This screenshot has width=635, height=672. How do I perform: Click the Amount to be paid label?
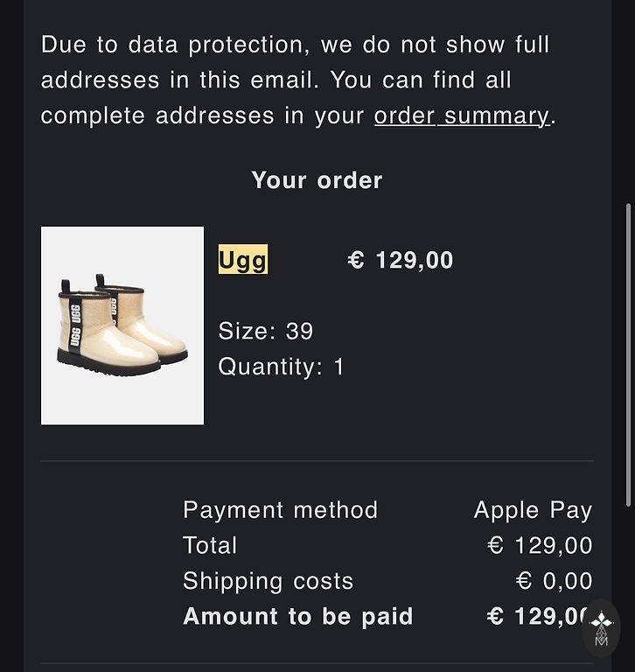297,616
